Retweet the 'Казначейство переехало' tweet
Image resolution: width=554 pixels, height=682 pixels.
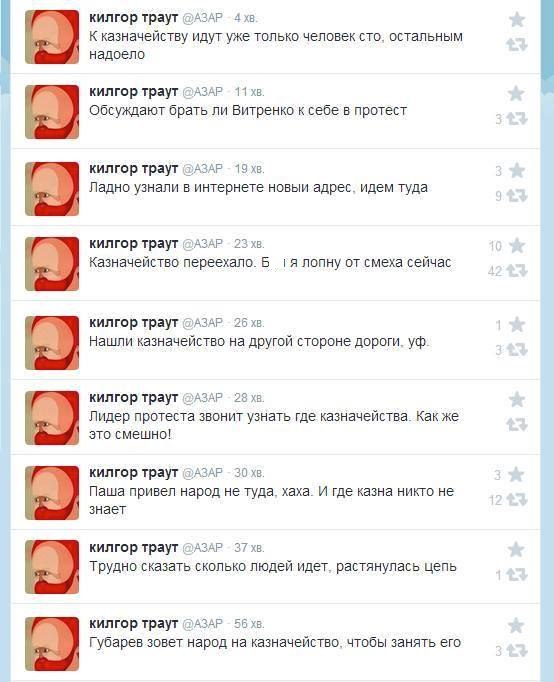[x=517, y=271]
